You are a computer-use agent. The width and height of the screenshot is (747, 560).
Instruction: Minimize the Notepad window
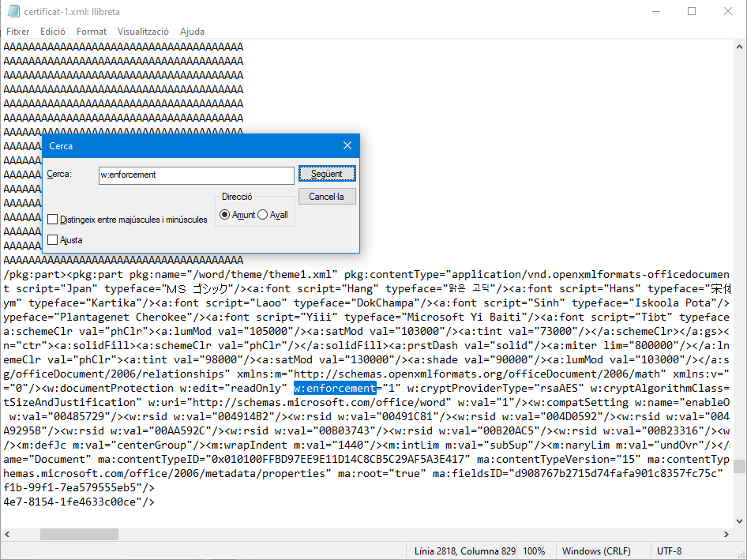point(655,11)
